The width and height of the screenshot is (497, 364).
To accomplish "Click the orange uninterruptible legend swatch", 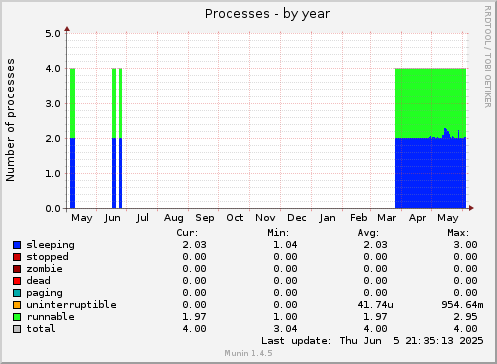I will point(17,305).
